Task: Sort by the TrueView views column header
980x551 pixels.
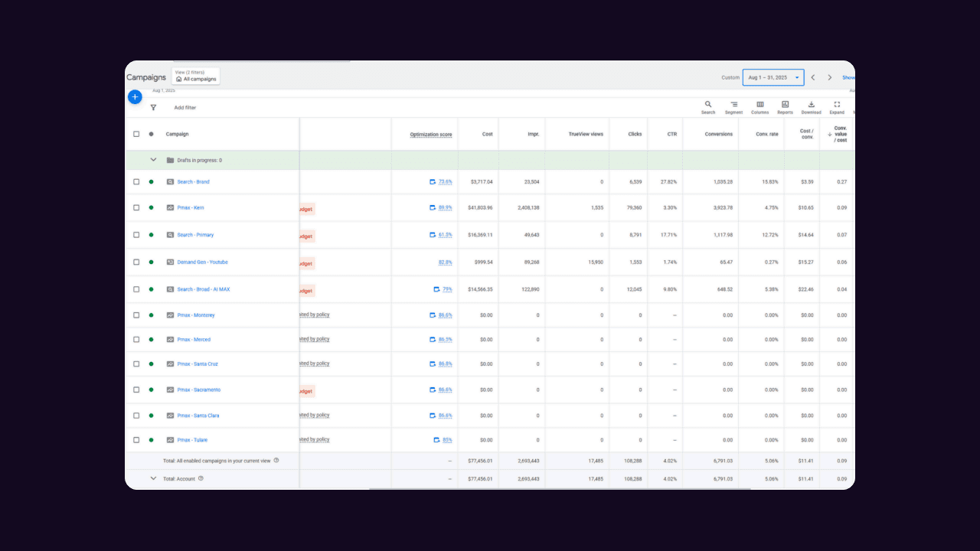Action: pos(586,134)
